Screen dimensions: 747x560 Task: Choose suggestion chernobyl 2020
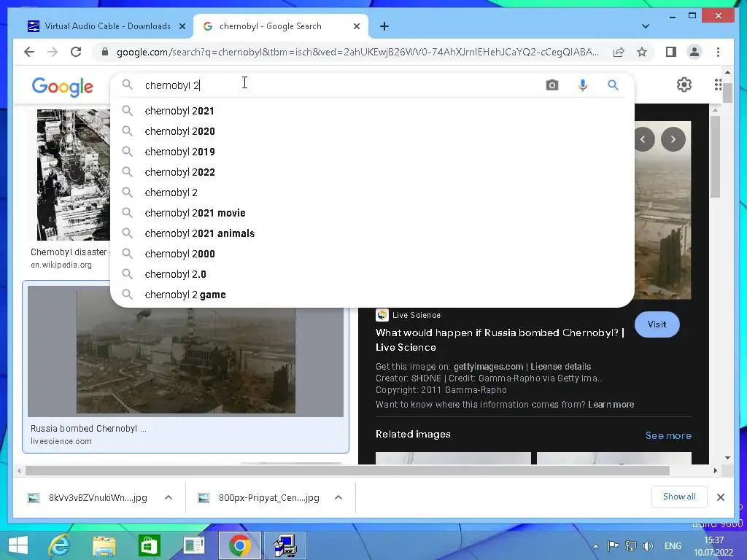(371, 131)
